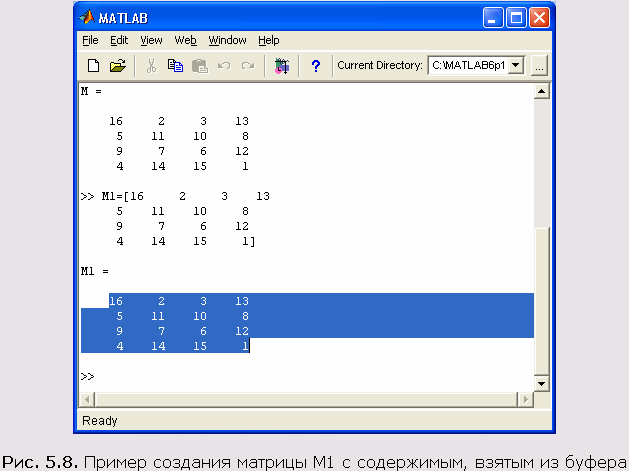Click the horizontal scrollbar left arrow
The height and width of the screenshot is (471, 629).
[87, 400]
